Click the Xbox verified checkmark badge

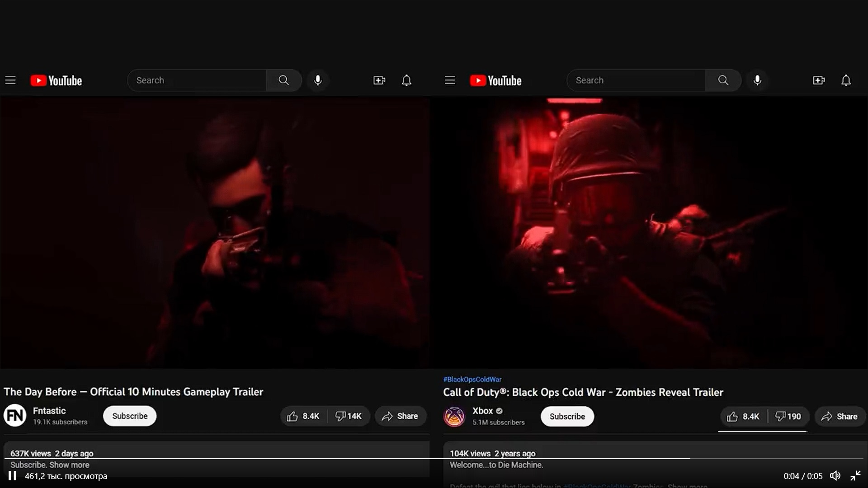(x=499, y=411)
